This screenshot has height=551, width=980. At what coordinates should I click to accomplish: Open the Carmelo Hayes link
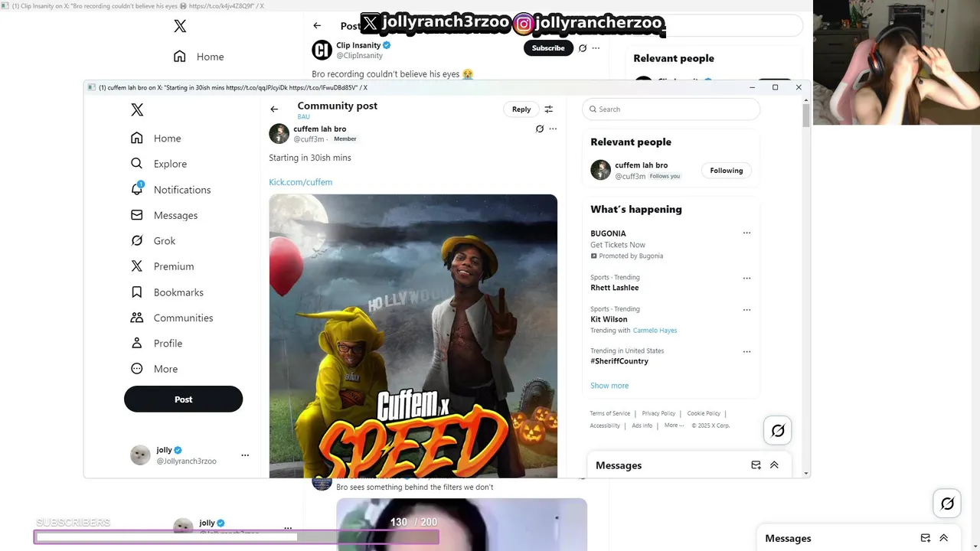coord(655,331)
